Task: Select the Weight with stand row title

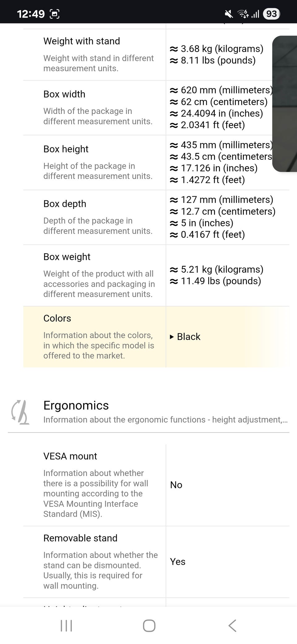Action: [82, 41]
